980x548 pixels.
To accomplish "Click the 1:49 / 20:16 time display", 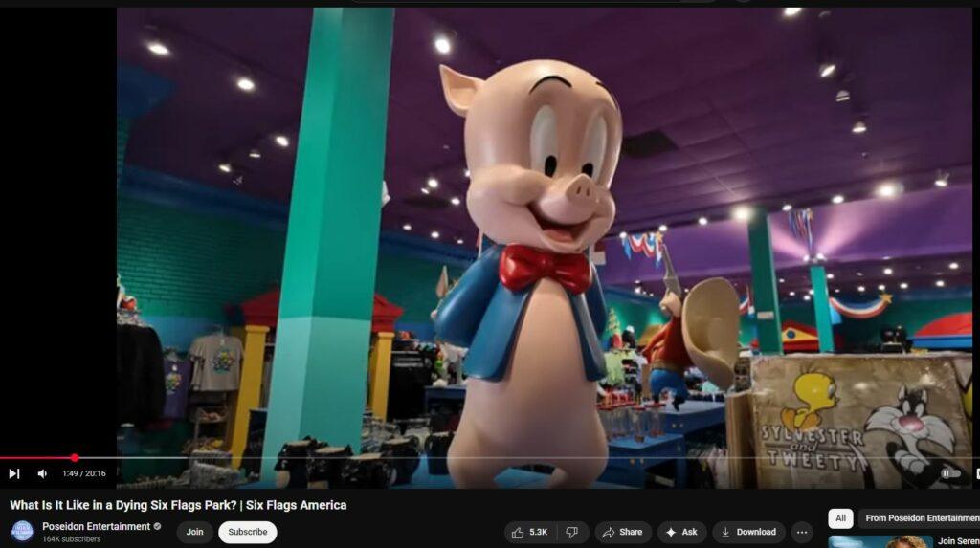I will (84, 473).
